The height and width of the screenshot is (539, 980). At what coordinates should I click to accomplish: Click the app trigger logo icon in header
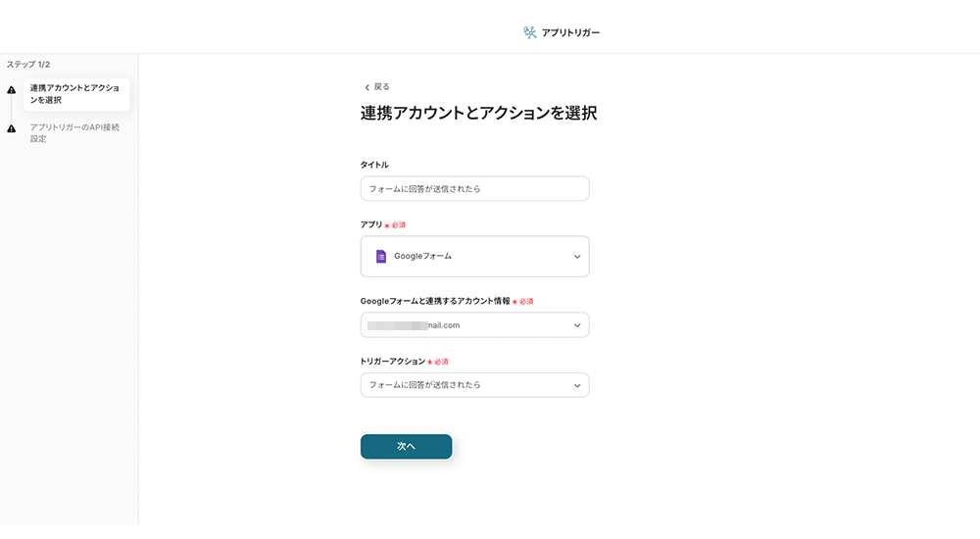coord(530,32)
